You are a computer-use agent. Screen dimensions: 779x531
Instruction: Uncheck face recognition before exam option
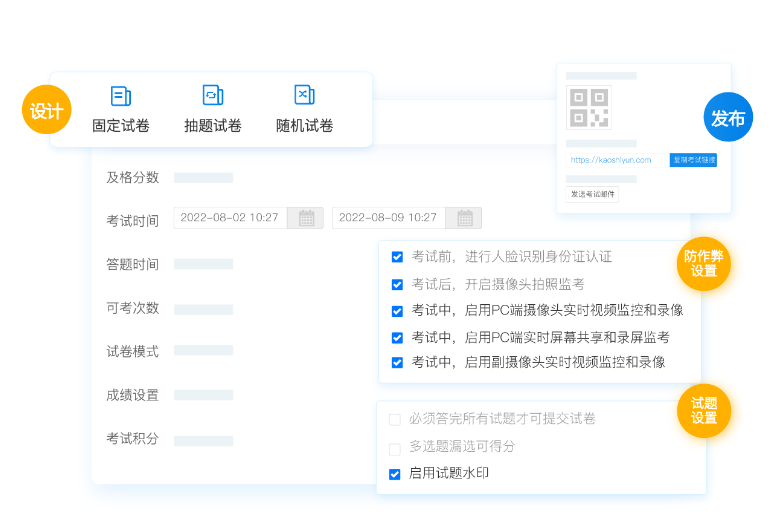click(397, 257)
